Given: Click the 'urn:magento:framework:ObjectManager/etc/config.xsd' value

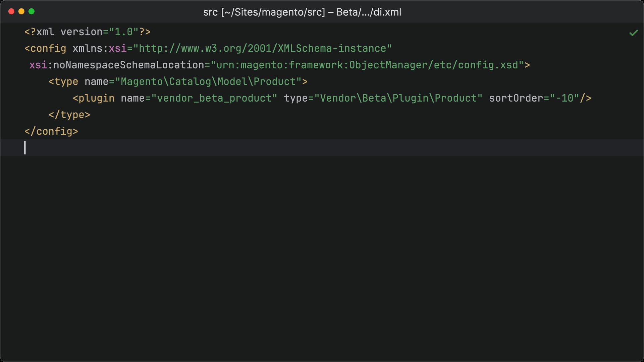Looking at the screenshot, I should pos(367,65).
